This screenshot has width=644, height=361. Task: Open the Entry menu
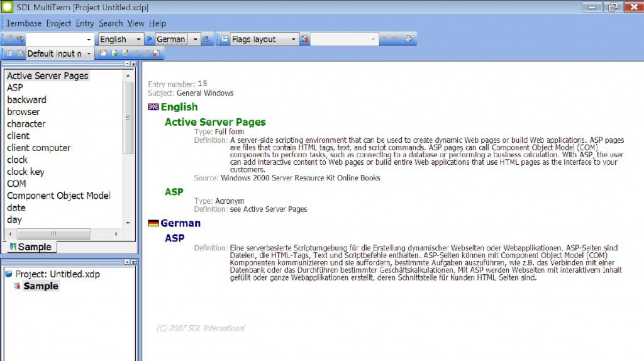click(x=85, y=23)
